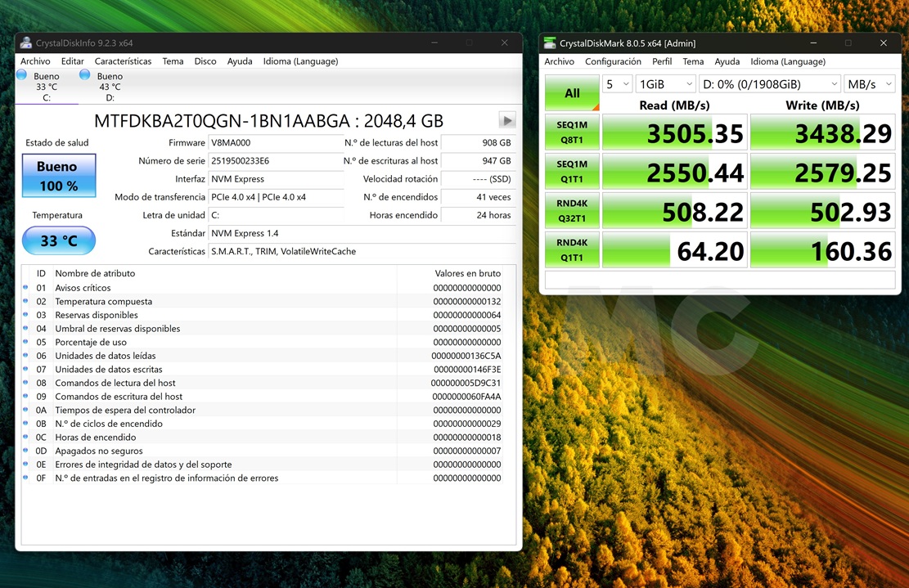Click the next disk arrow button

click(507, 120)
